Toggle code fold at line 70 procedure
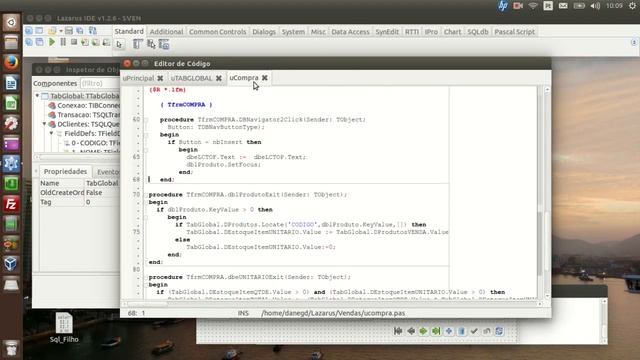Image resolution: width=640 pixels, height=360 pixels. tap(146, 195)
